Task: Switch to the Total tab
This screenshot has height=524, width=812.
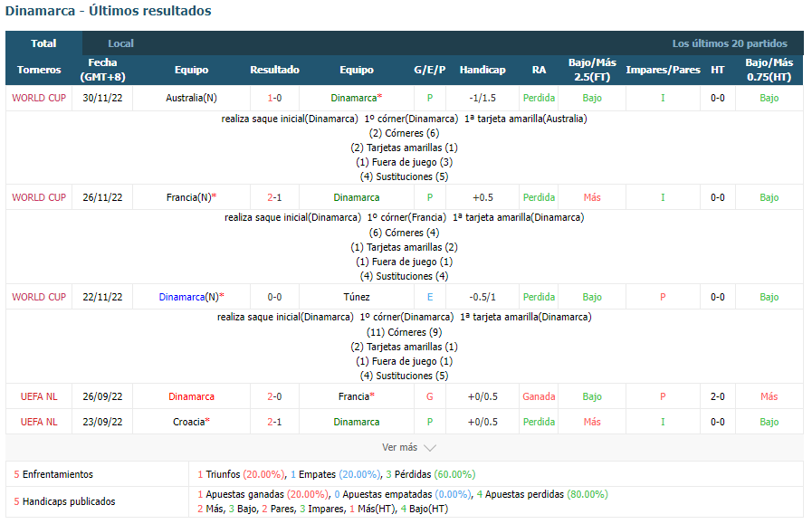Action: coord(43,43)
